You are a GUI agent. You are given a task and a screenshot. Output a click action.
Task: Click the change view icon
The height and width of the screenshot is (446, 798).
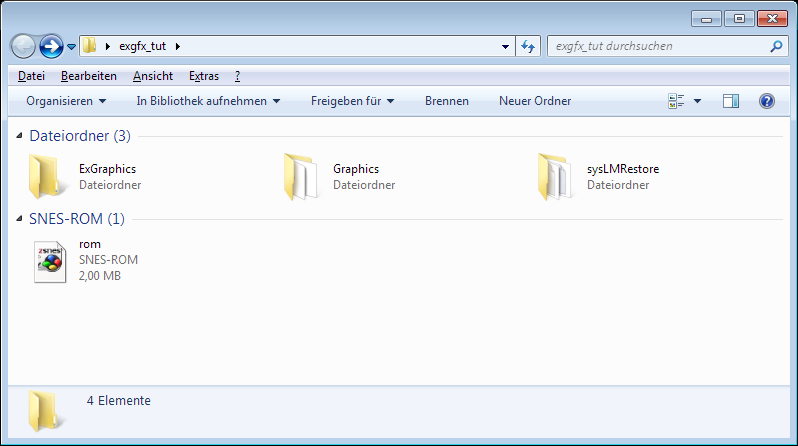(x=676, y=101)
